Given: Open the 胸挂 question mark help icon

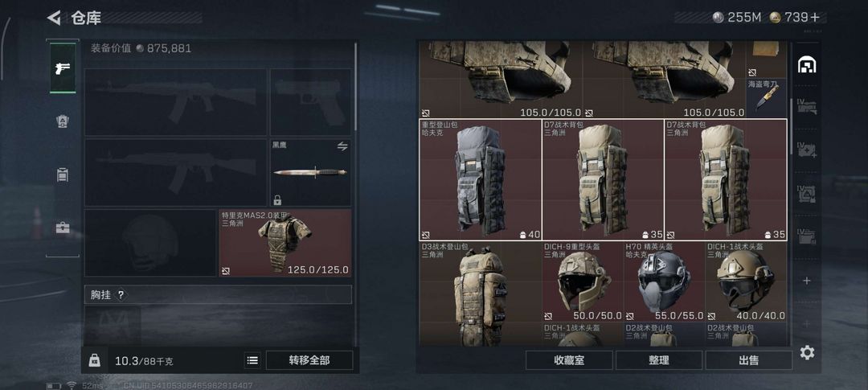Looking at the screenshot, I should point(121,295).
